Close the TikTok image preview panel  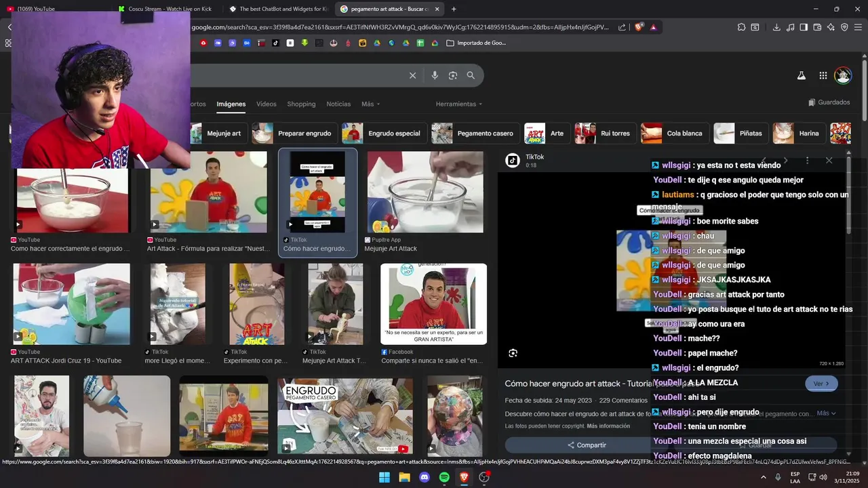point(829,161)
